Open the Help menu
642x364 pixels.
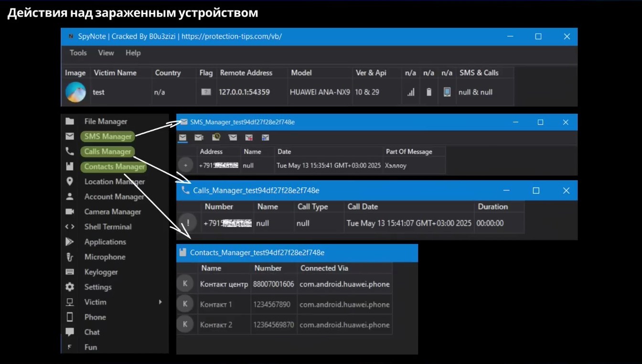tap(133, 53)
